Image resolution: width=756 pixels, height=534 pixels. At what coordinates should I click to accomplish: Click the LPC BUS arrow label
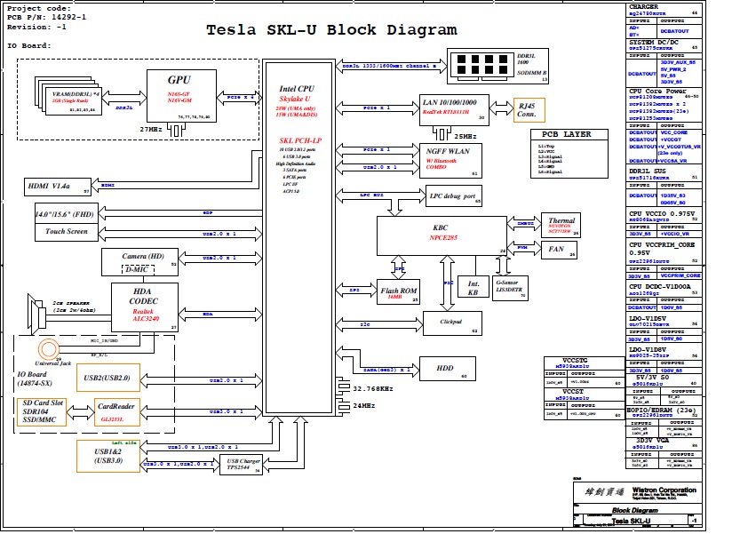(x=371, y=195)
